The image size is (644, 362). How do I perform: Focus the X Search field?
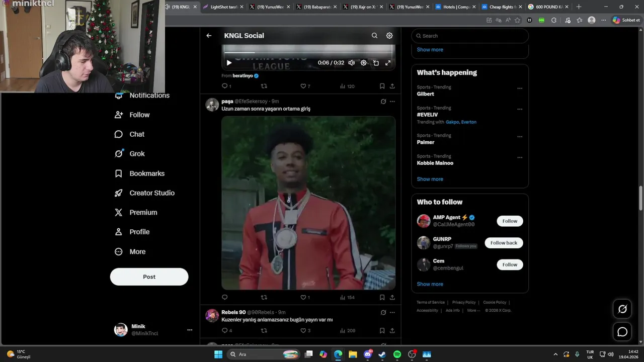coord(470,36)
